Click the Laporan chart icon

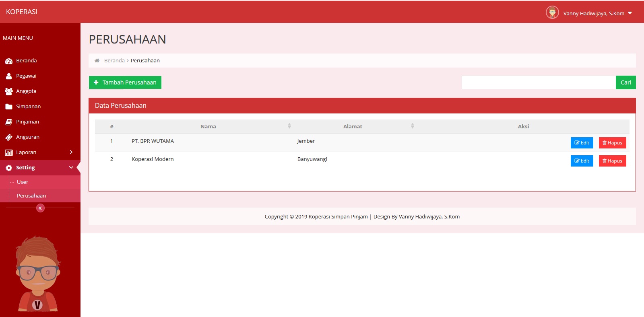coord(9,152)
